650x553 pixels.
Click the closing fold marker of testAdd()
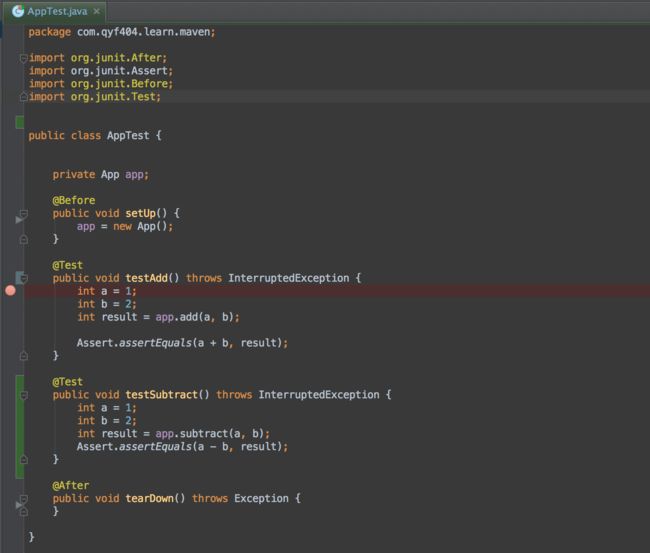tap(24, 356)
